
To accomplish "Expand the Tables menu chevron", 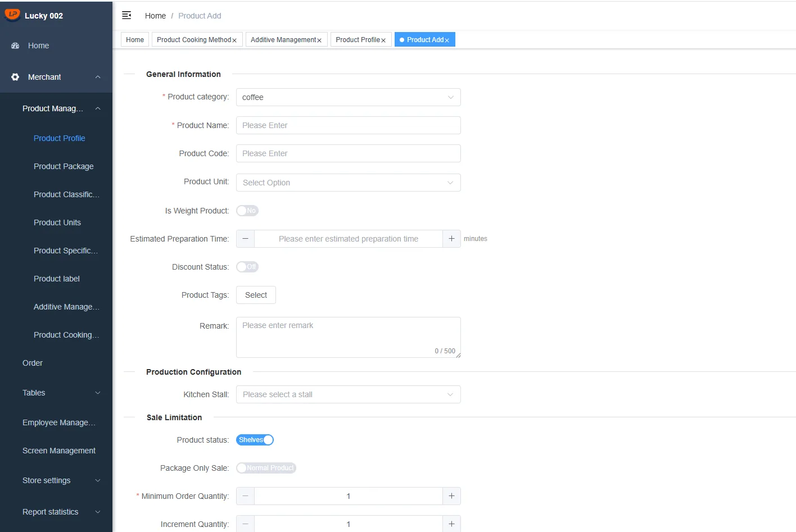I will pos(98,393).
